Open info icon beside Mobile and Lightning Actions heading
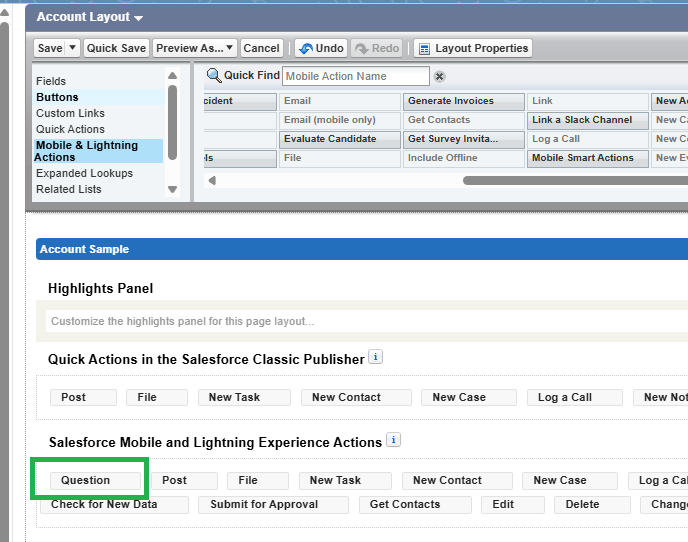 pyautogui.click(x=393, y=440)
